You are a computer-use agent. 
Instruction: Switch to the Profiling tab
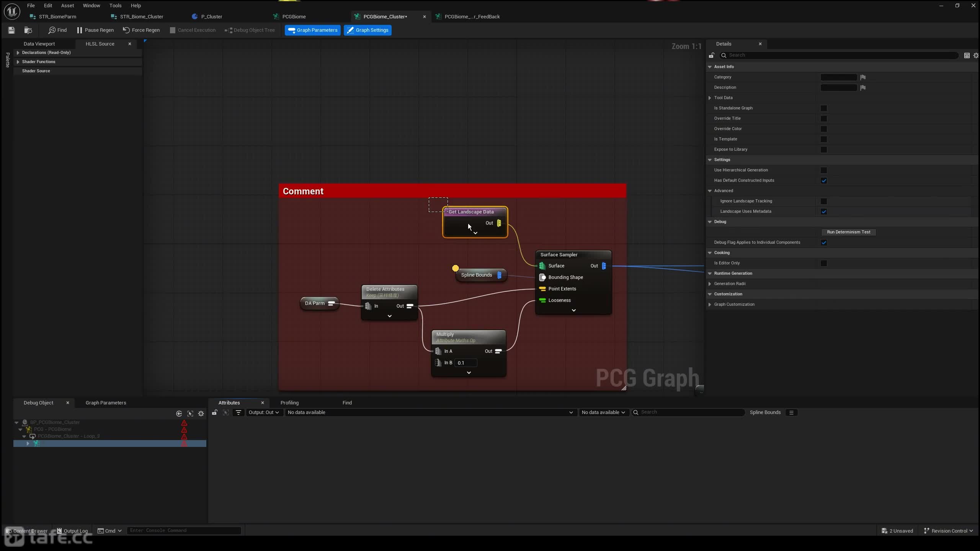pyautogui.click(x=289, y=403)
